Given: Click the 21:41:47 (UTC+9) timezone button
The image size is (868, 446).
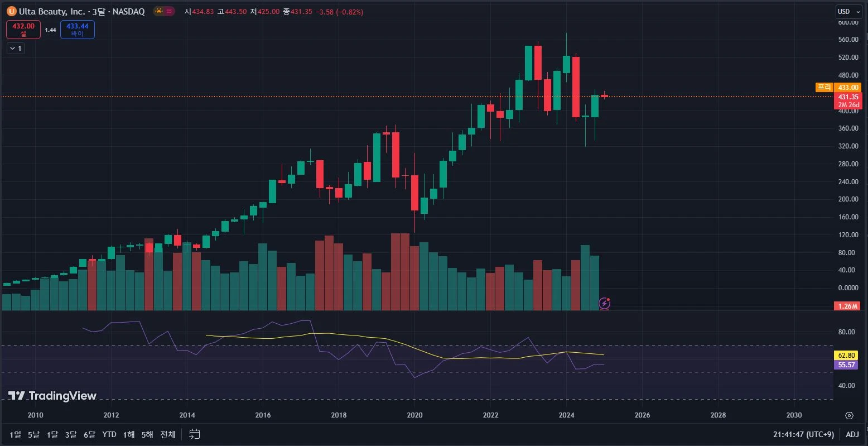Looking at the screenshot, I should [803, 434].
